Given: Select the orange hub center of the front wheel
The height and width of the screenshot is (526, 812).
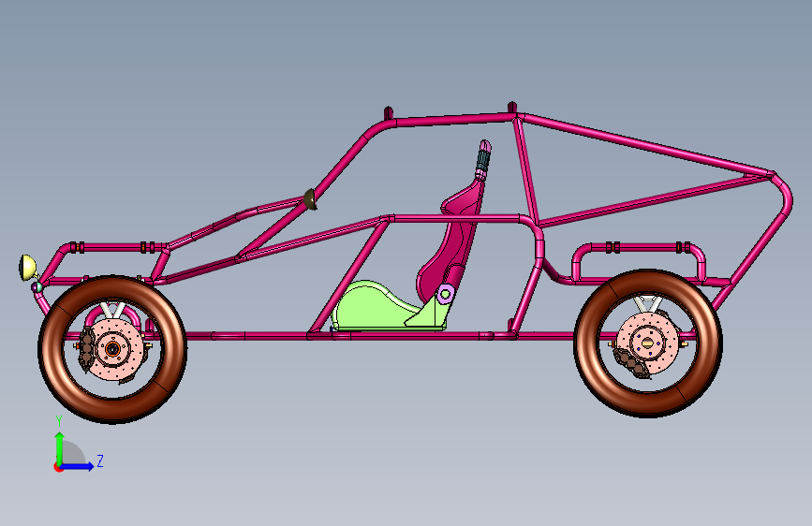Looking at the screenshot, I should coord(111,349).
